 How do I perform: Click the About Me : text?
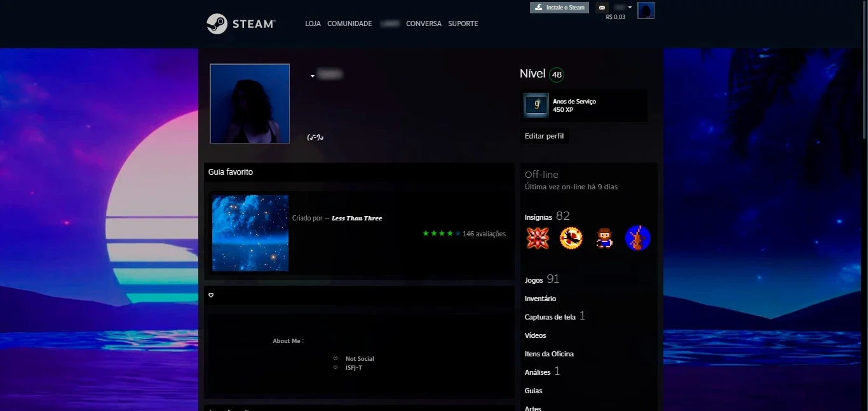click(288, 341)
